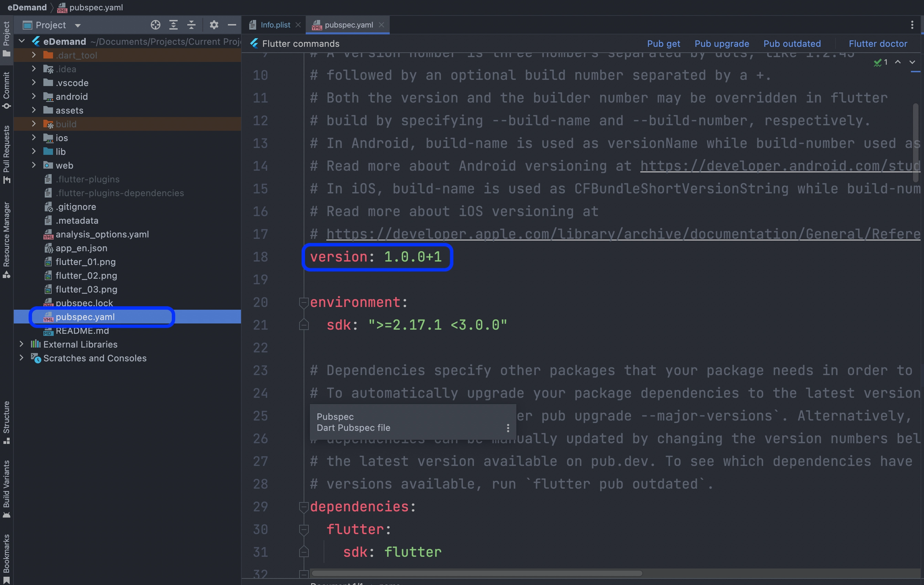This screenshot has height=585, width=924.
Task: Click the inspection checkmark indicator
Action: tap(880, 62)
